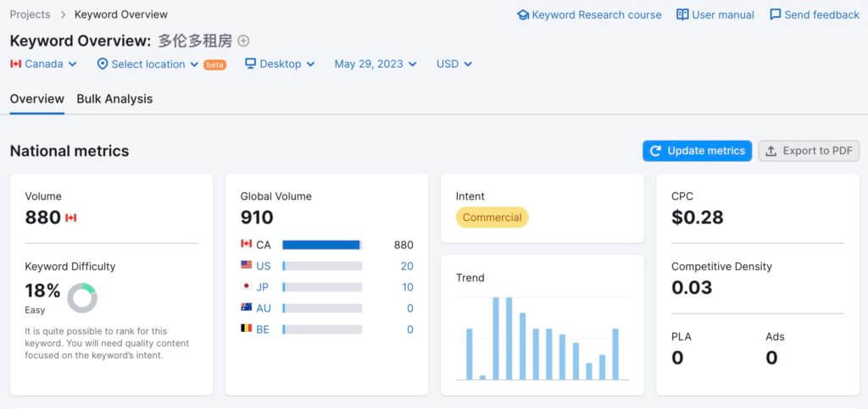Screen dimensions: 868x409
Task: Click the PLA label
Action: tap(682, 336)
